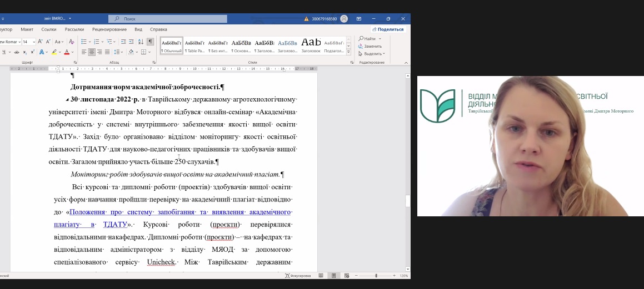Toggle the paragraph marks (¶) button

coord(150,42)
